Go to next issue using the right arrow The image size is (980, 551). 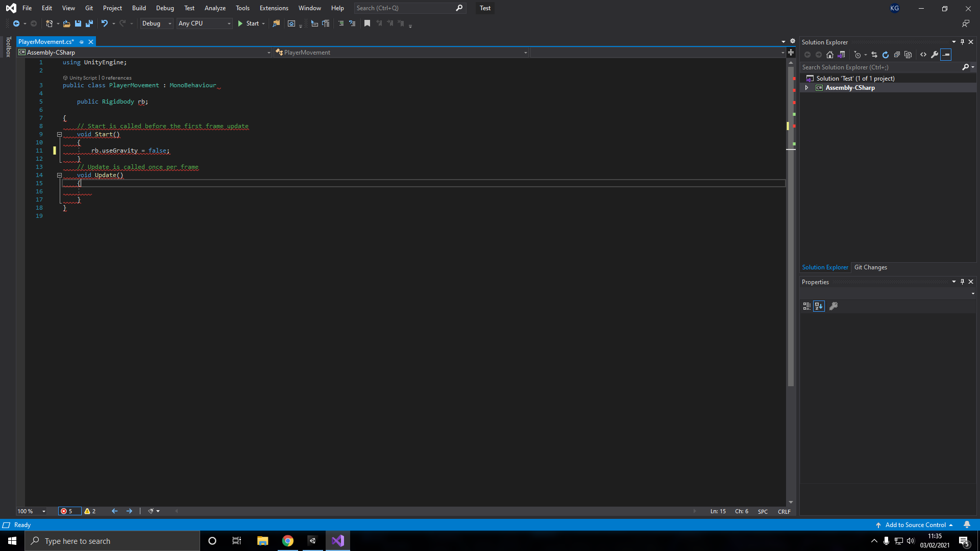[x=129, y=511]
